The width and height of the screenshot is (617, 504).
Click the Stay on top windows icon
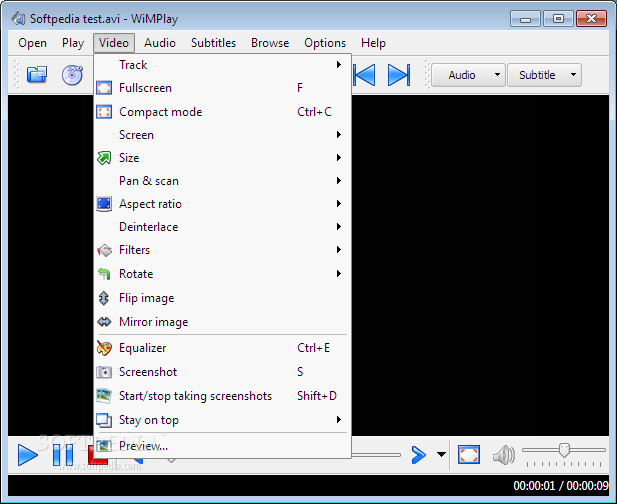(104, 420)
